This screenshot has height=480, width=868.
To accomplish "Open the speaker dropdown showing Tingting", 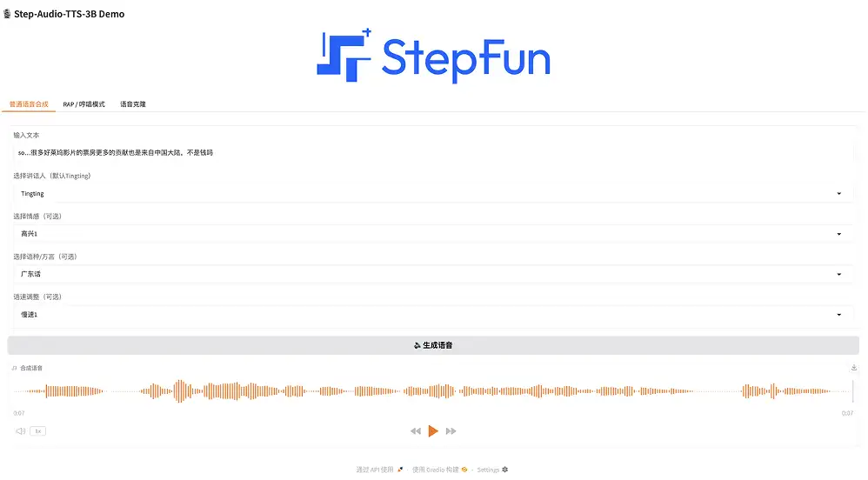I will coord(432,193).
